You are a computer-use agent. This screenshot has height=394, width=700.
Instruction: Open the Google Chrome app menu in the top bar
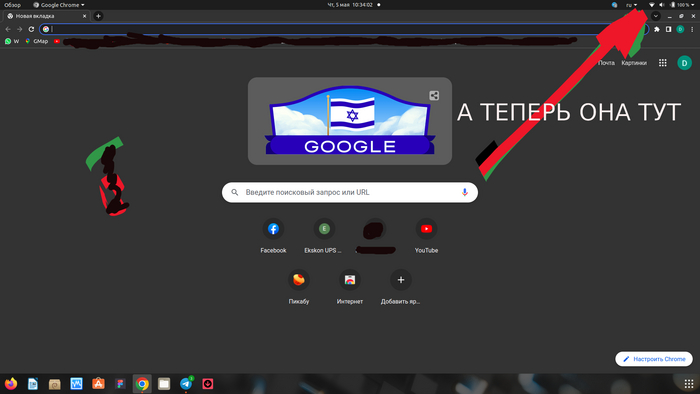58,5
